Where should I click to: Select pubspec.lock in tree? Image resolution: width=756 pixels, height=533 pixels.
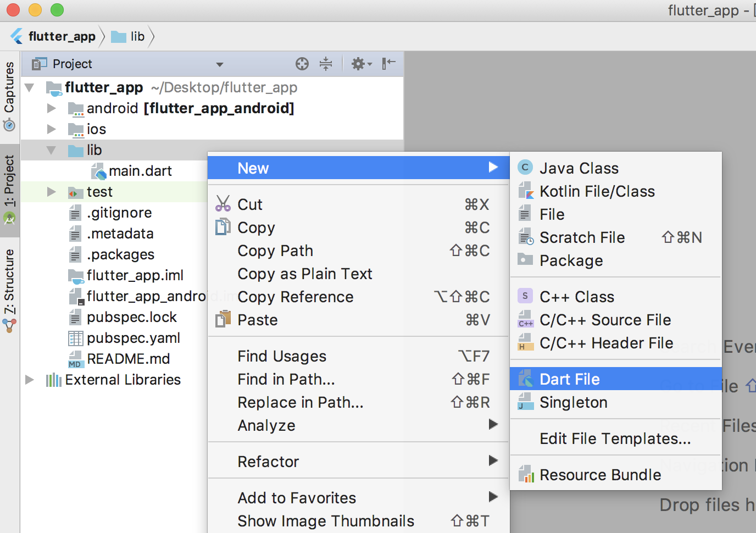(132, 317)
